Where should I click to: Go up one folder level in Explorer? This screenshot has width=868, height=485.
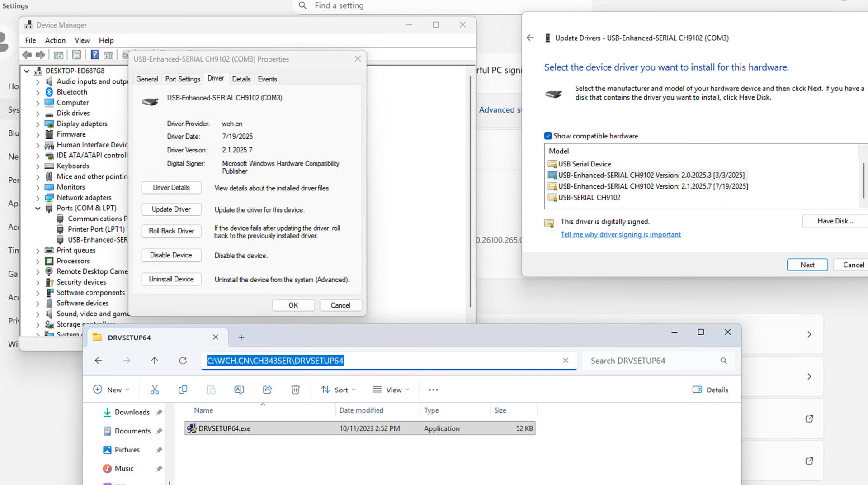155,361
